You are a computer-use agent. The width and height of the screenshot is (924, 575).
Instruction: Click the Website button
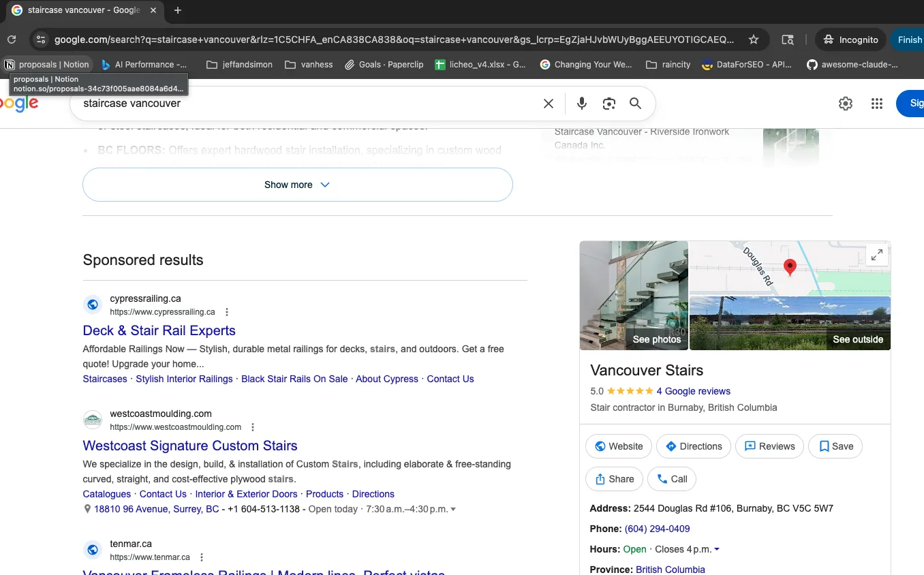click(x=619, y=446)
